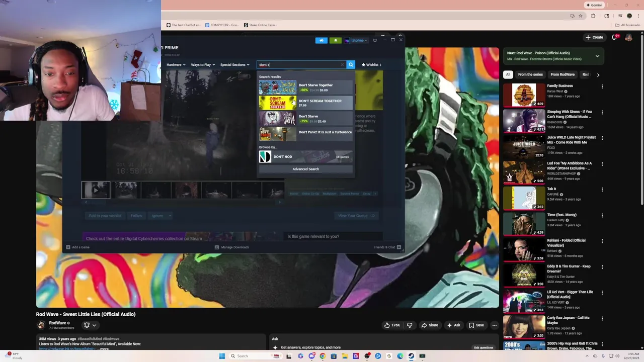The image size is (644, 362).
Task: Select DON'T SCREAM TOGETHER search result
Action: click(x=305, y=103)
